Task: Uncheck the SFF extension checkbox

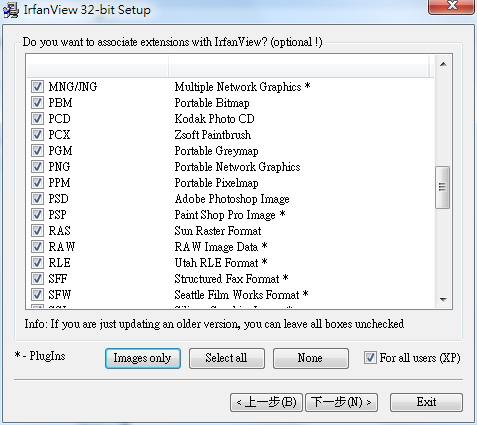Action: pos(37,279)
